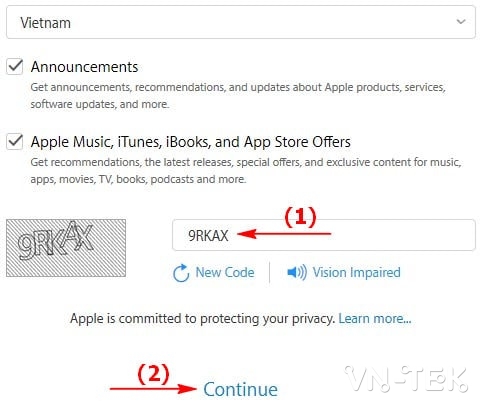
Task: Toggle Apple Music, iTunes, iBooks offers checkbox
Action: [15, 141]
